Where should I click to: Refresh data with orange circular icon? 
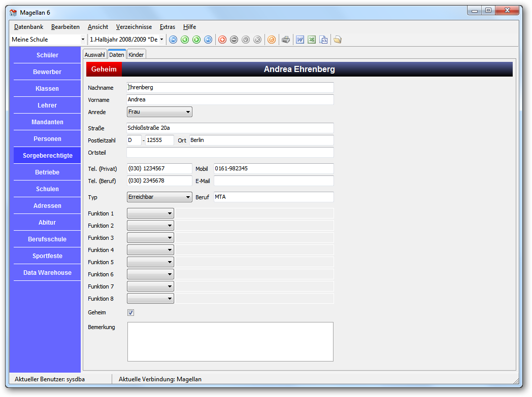272,40
